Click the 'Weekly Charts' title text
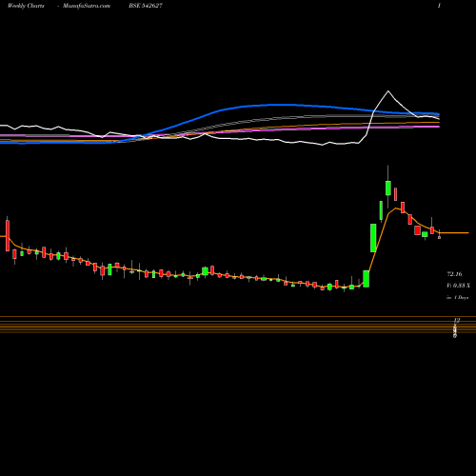Screen dimensions: 476x476 click(26, 6)
